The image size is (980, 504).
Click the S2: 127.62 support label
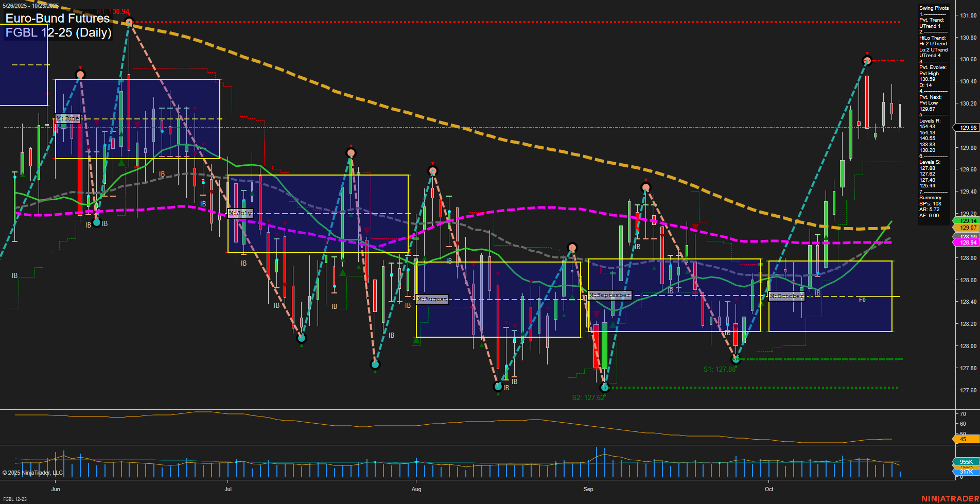[x=588, y=397]
